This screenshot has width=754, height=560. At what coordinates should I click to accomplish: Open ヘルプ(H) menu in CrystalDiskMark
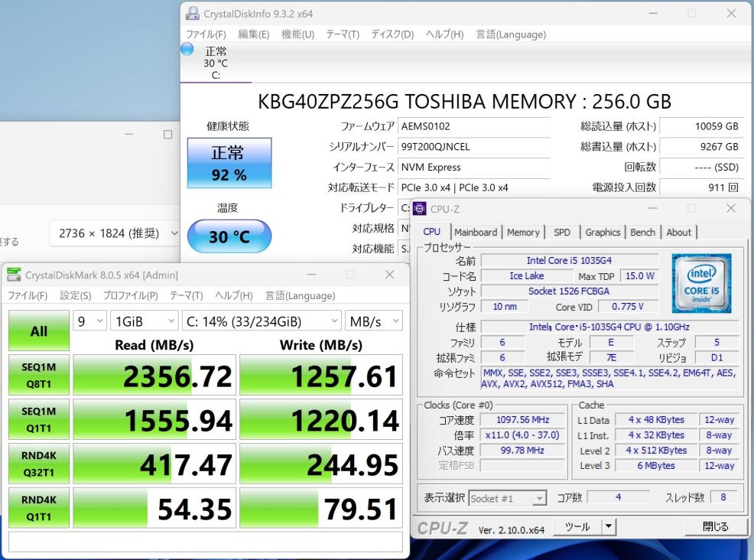[234, 295]
